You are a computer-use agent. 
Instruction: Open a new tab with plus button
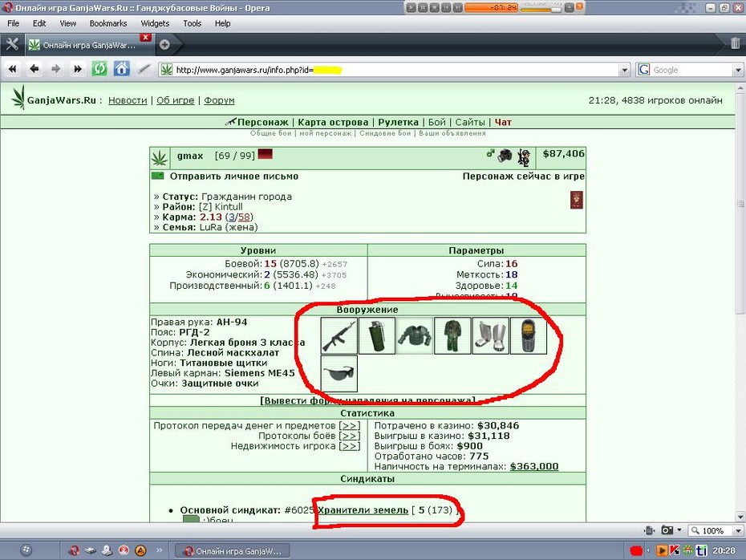(x=164, y=45)
